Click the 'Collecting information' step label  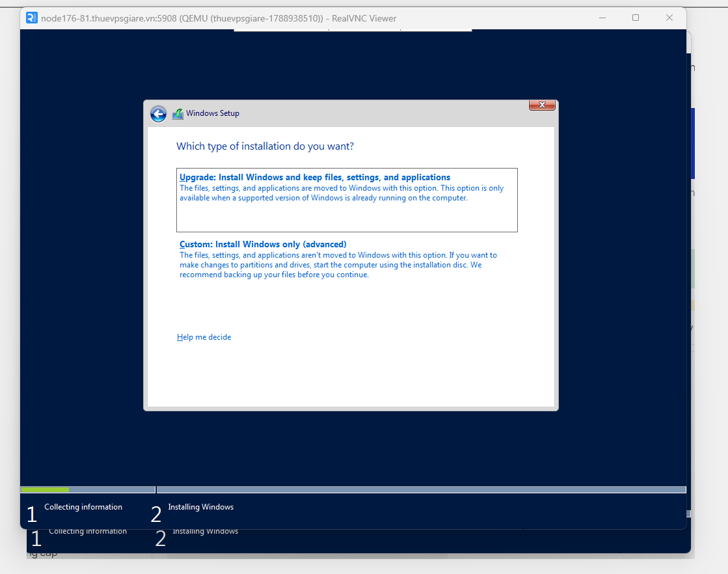[x=83, y=507]
